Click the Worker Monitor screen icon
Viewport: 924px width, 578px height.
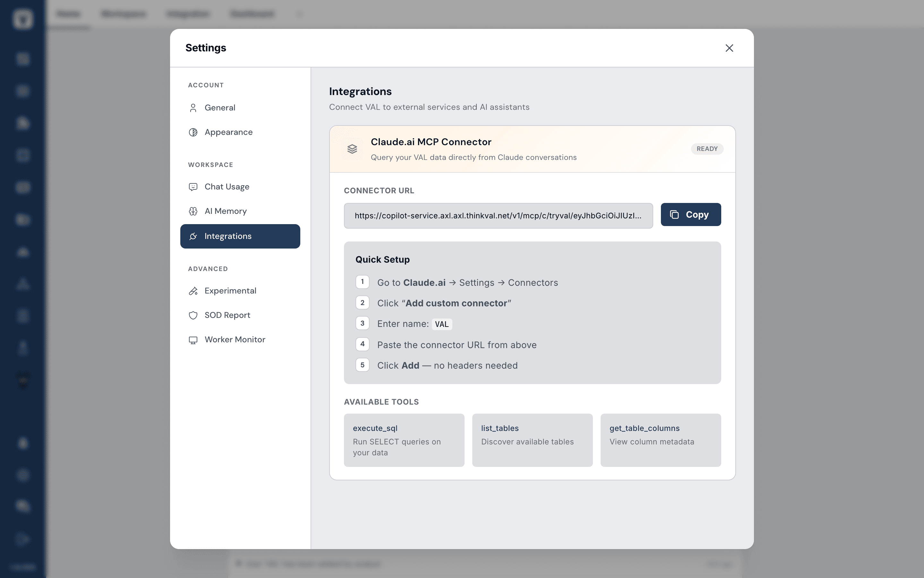(193, 340)
